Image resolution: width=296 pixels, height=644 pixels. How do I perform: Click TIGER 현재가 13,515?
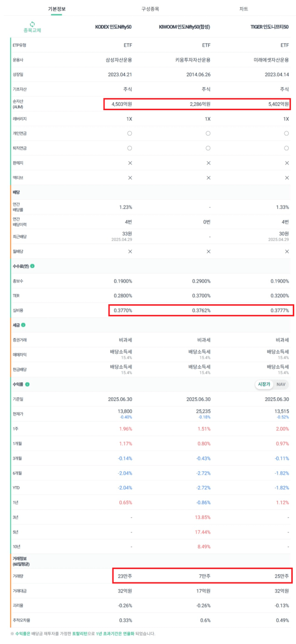(x=282, y=411)
